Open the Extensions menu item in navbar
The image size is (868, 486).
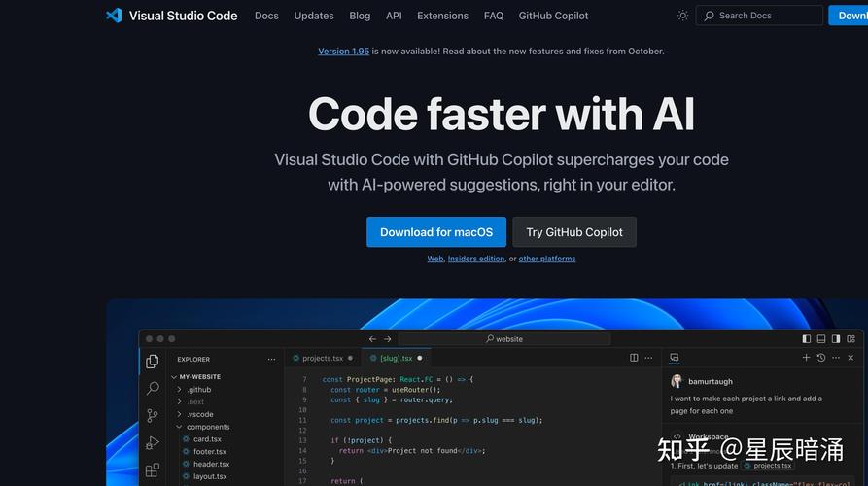[x=442, y=16]
